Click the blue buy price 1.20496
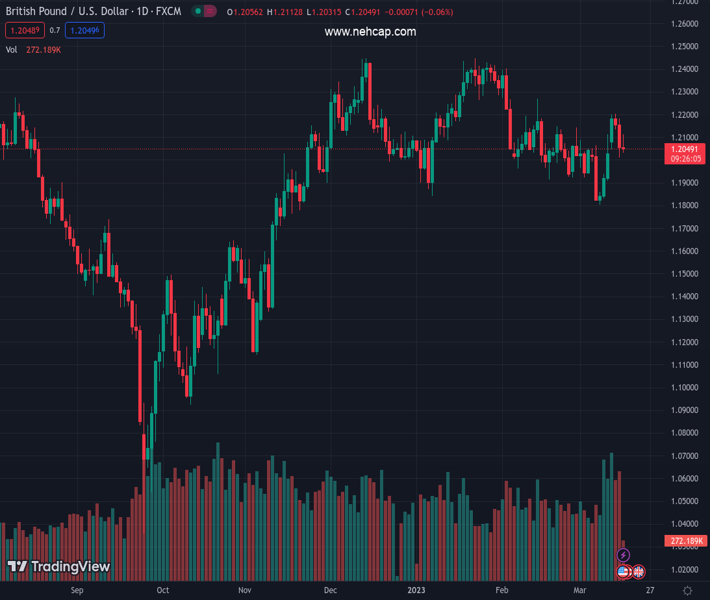 click(x=85, y=31)
